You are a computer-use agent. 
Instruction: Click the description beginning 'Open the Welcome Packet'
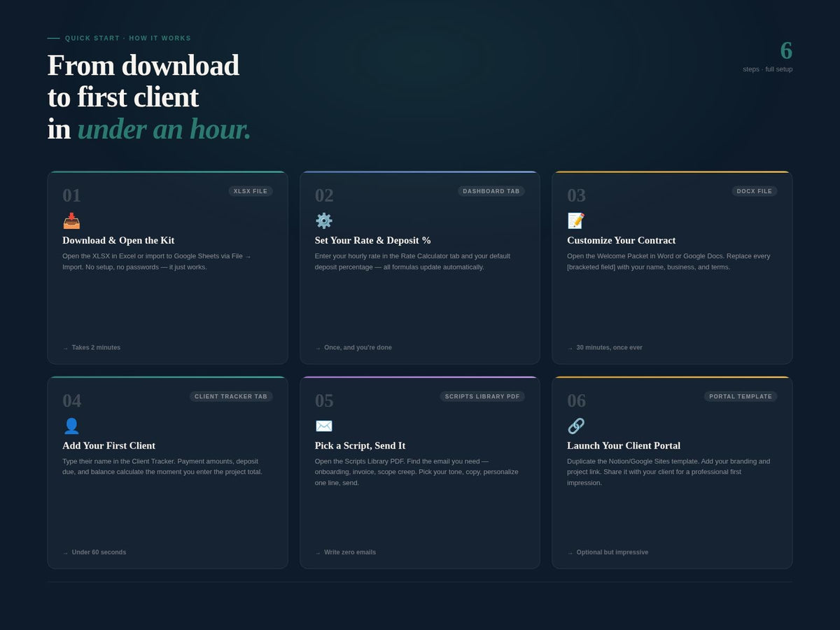(668, 261)
